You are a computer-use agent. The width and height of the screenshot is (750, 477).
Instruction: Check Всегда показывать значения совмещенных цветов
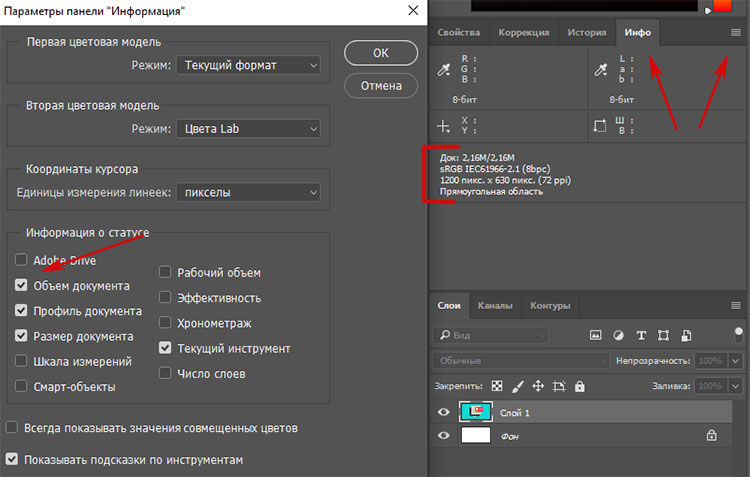tap(12, 427)
